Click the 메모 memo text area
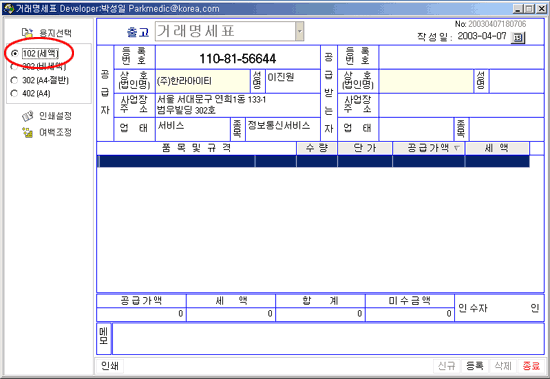 click(x=328, y=339)
